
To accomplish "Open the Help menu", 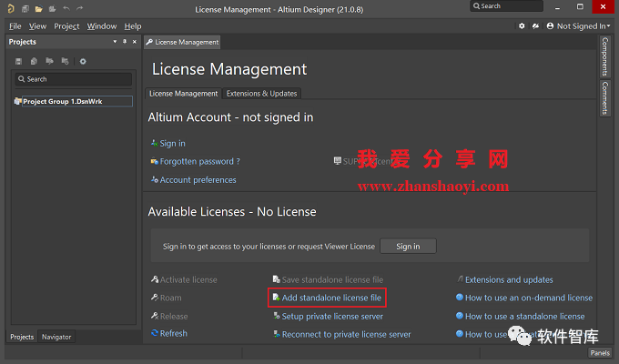I will (133, 26).
